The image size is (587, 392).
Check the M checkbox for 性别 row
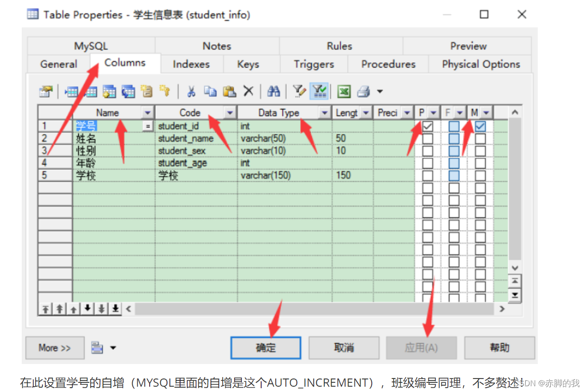pyautogui.click(x=480, y=151)
